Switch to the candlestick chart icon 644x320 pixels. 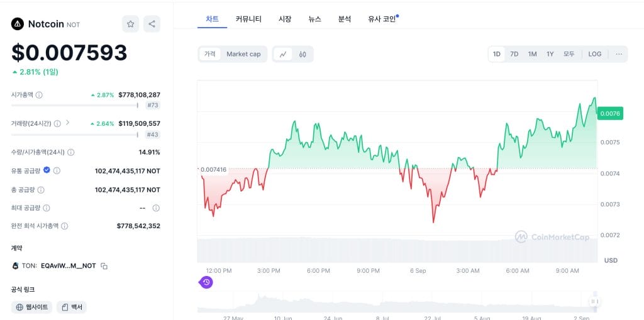(x=303, y=54)
